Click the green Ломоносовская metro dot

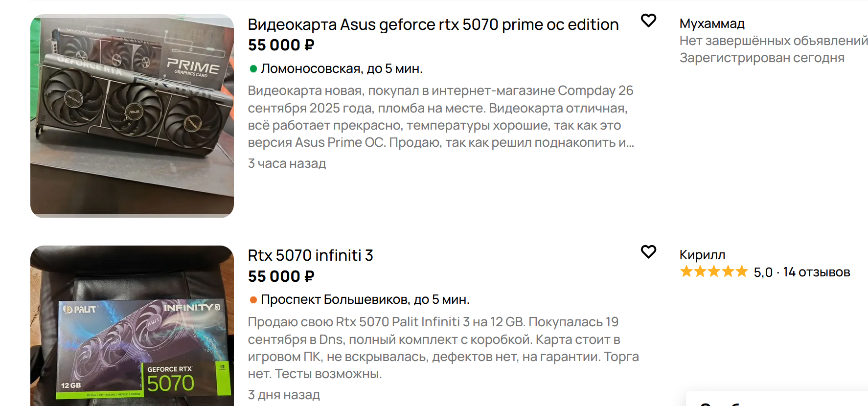[253, 69]
